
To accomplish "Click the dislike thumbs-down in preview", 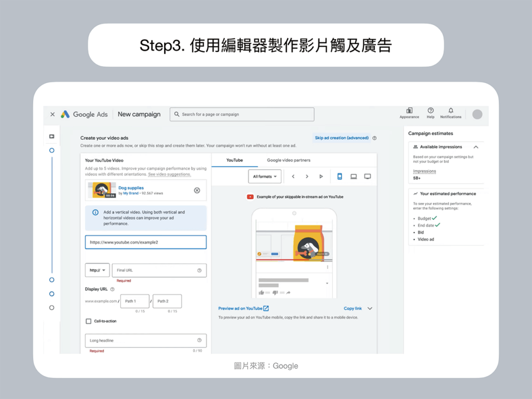I will 275,292.
